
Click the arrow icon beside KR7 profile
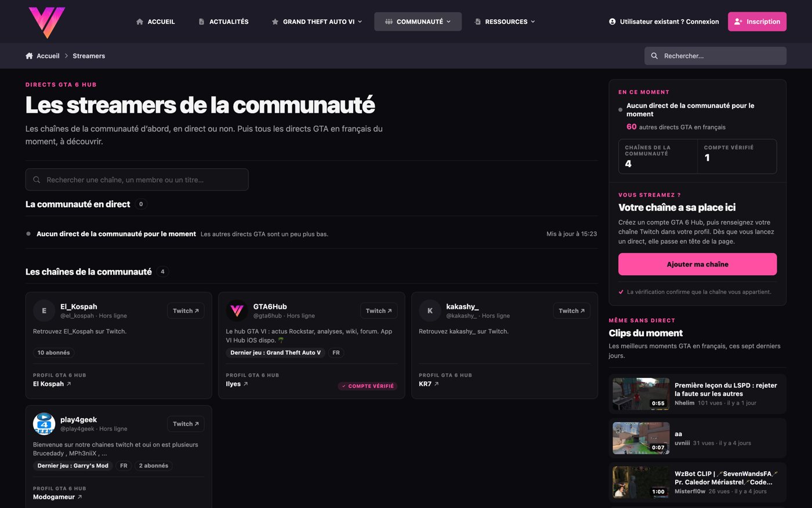point(436,384)
